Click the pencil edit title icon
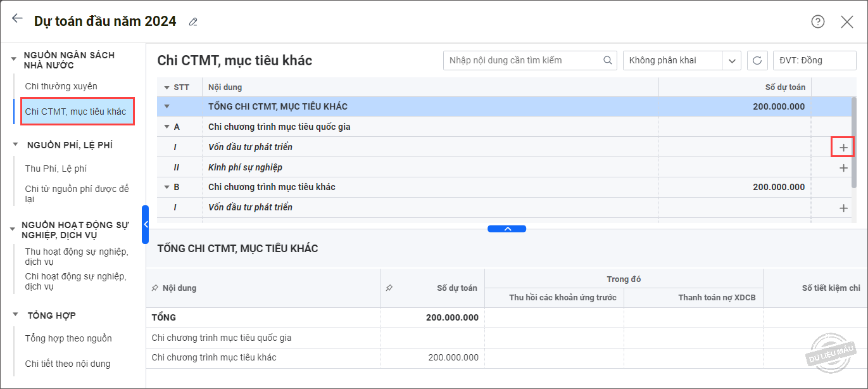868x389 pixels. pos(193,22)
